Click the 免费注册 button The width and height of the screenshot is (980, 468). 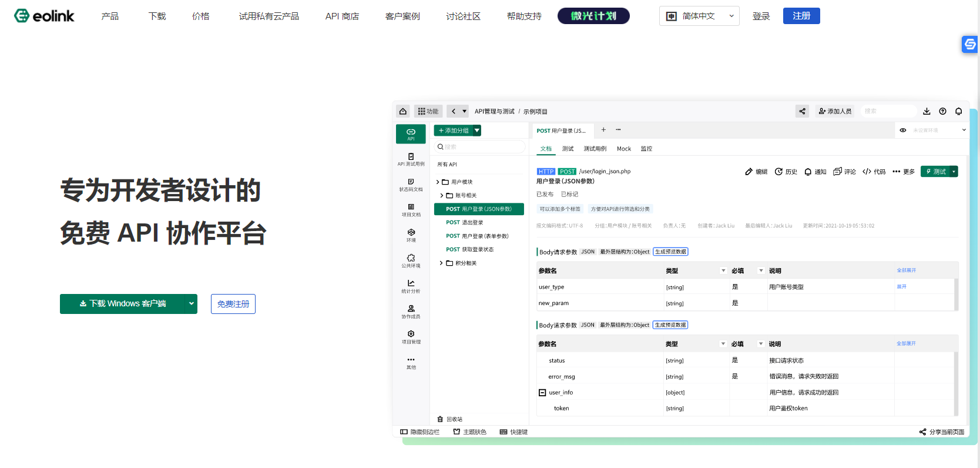coord(233,304)
